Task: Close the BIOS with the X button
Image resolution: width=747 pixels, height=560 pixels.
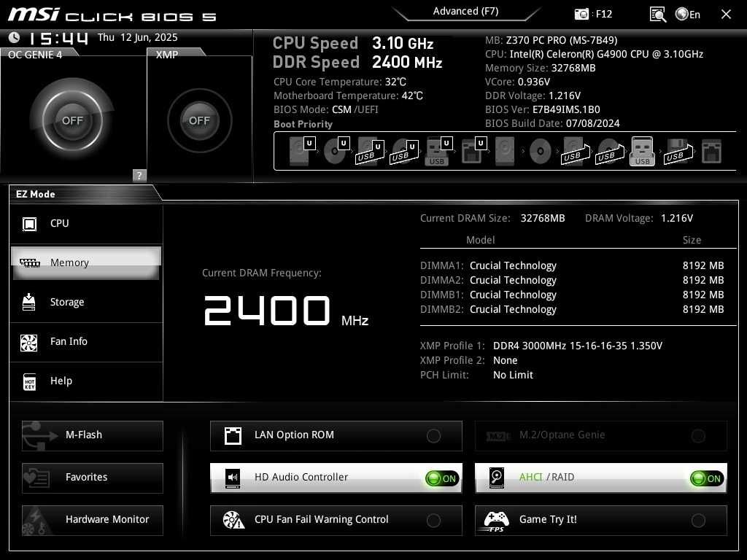Action: click(x=726, y=15)
